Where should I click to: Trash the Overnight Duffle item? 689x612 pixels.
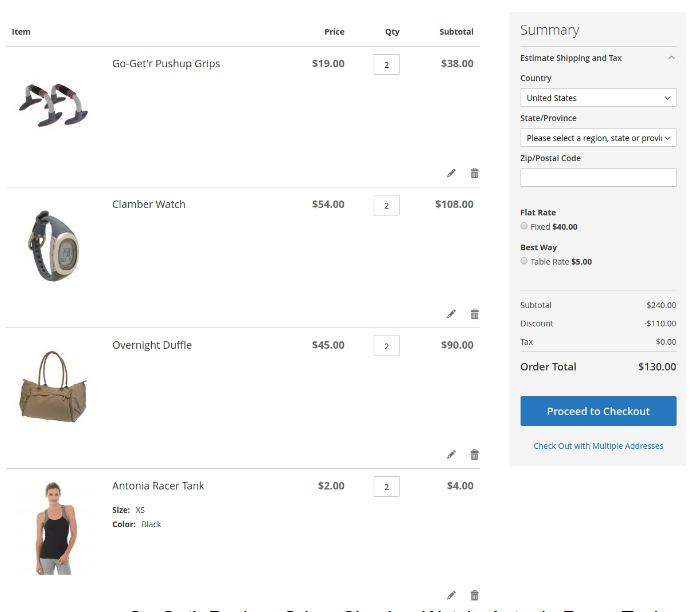tap(474, 455)
